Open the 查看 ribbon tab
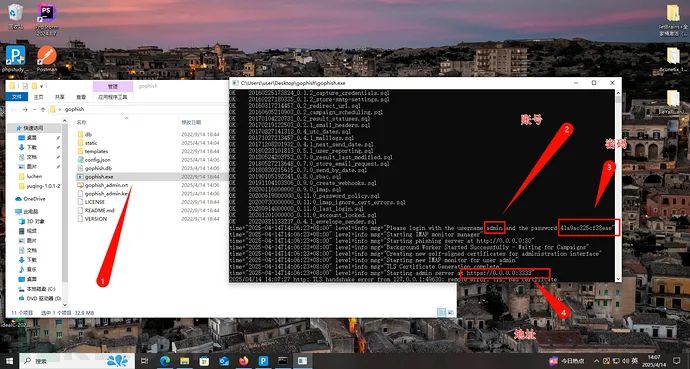This screenshot has width=690, height=369. pos(81,97)
